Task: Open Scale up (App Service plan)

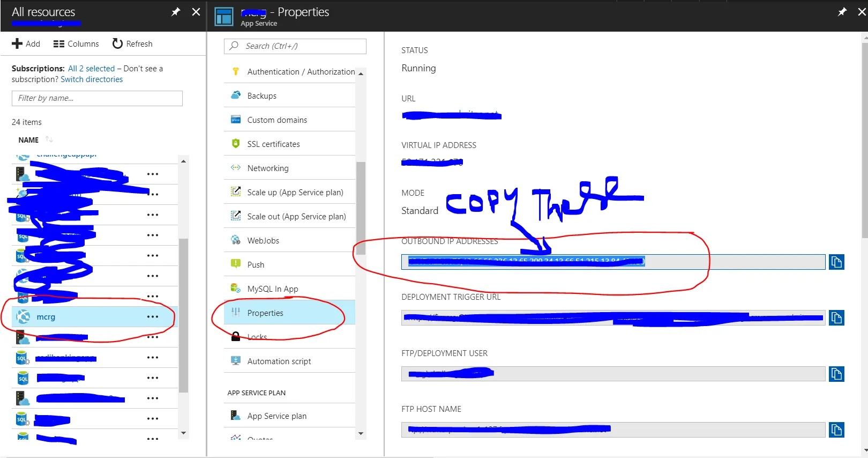Action: [289, 192]
